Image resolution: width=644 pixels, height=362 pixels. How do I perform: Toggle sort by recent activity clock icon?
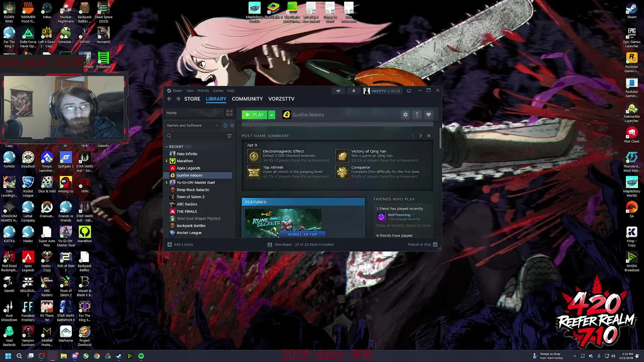(225, 125)
